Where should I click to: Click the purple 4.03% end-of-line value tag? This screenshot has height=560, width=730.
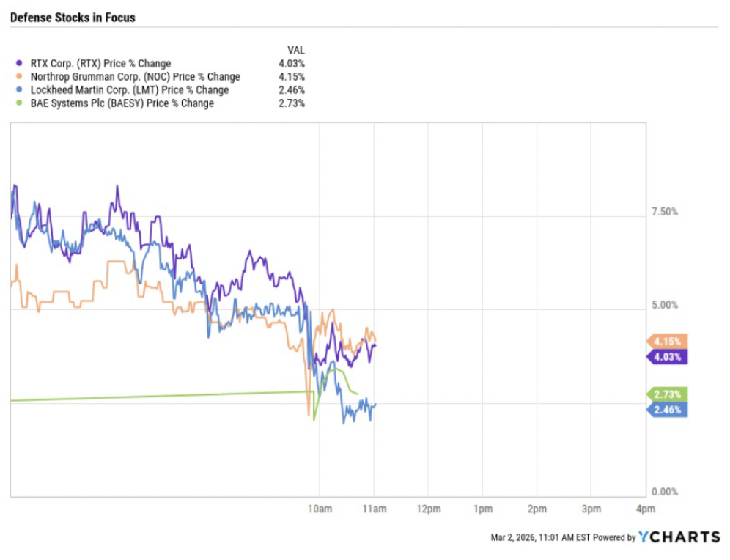(668, 357)
